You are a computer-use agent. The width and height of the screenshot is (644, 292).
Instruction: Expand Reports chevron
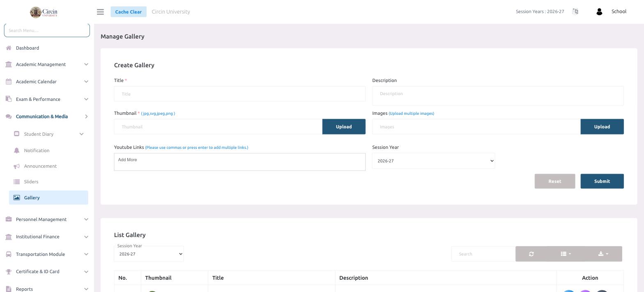86,289
